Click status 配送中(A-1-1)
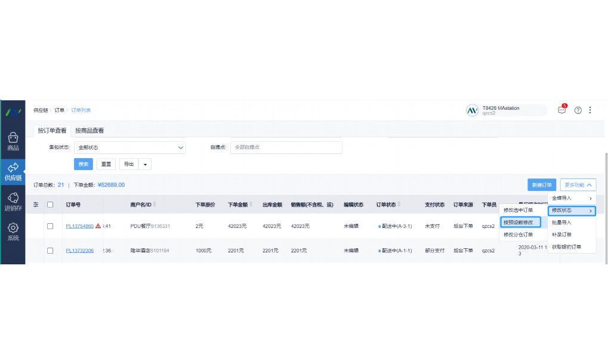Screen dimensions: 608x364 tap(395, 251)
